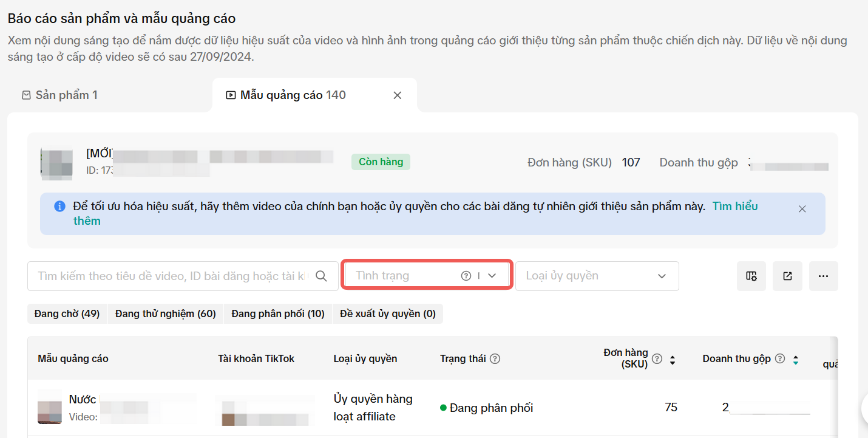Filter by Đang phân phối (10)
The image size is (868, 438).
click(x=278, y=314)
